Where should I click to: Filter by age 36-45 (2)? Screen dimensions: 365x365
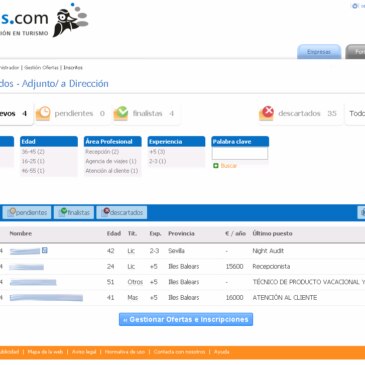point(33,152)
